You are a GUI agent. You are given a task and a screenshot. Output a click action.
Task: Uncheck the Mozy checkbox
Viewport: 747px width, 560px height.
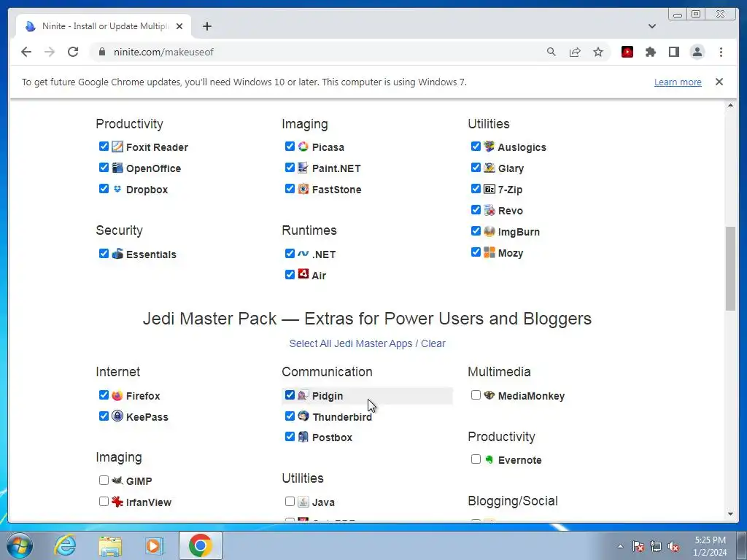point(476,252)
